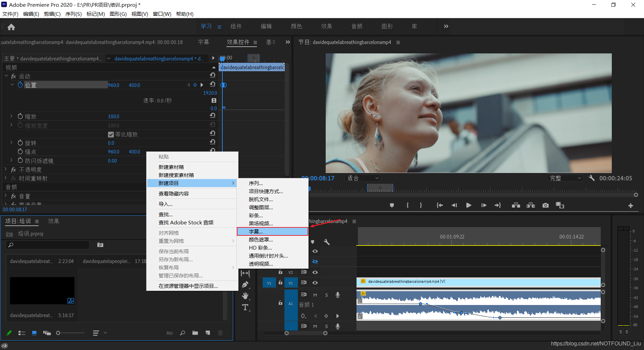Select 导入... in context menu
The height and width of the screenshot is (350, 644).
coord(192,204)
